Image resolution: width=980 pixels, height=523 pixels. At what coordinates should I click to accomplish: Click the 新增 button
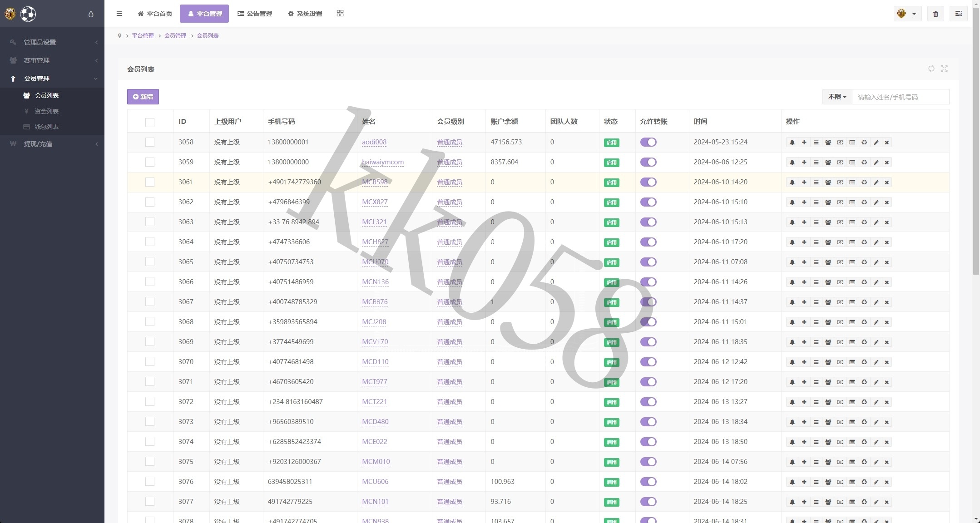pyautogui.click(x=143, y=97)
